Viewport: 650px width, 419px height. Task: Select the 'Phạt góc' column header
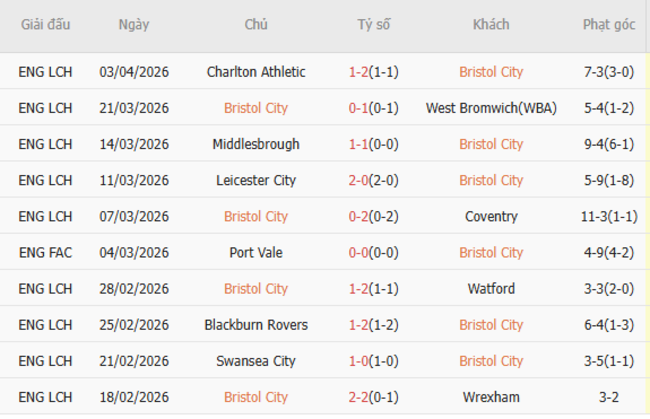pyautogui.click(x=609, y=25)
